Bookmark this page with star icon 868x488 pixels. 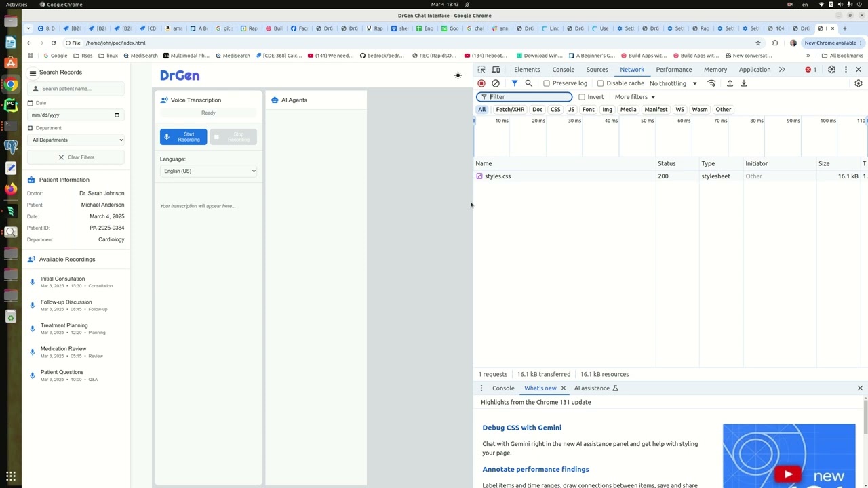tap(758, 43)
